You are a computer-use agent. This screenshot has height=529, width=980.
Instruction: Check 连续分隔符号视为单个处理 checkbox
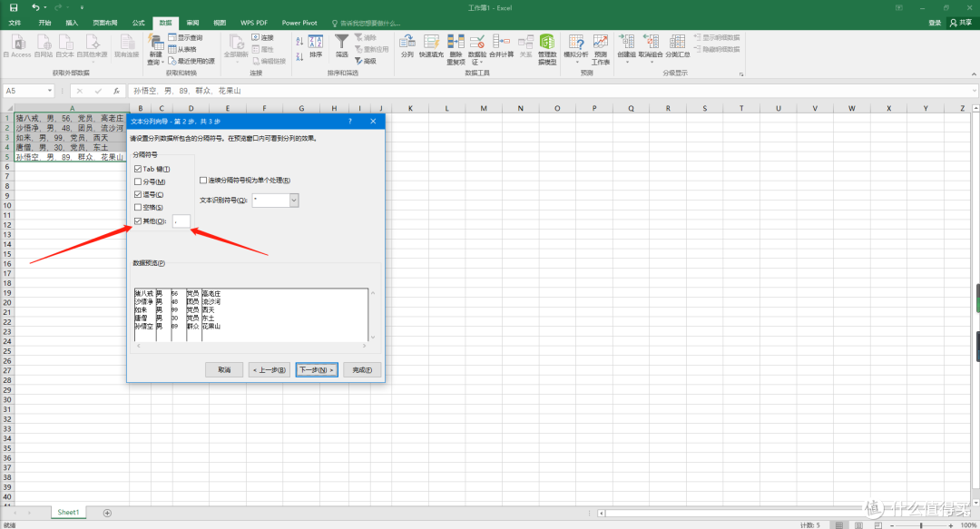(203, 180)
